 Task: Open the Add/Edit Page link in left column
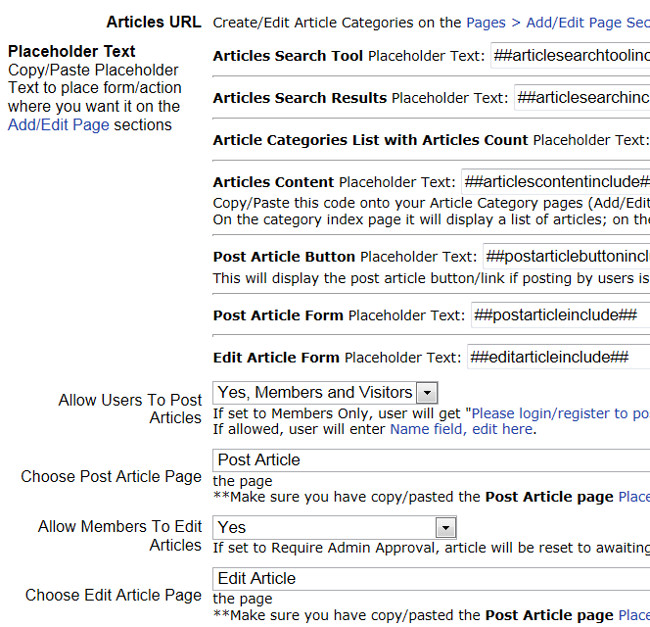(x=58, y=125)
